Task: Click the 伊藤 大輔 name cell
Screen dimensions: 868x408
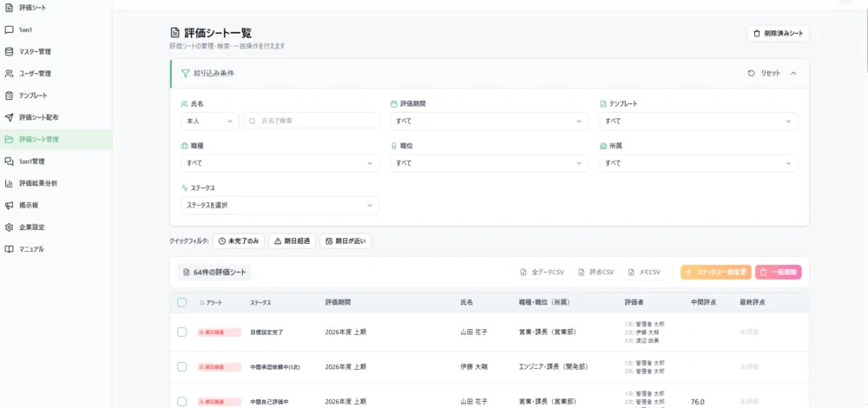Action: pos(474,367)
